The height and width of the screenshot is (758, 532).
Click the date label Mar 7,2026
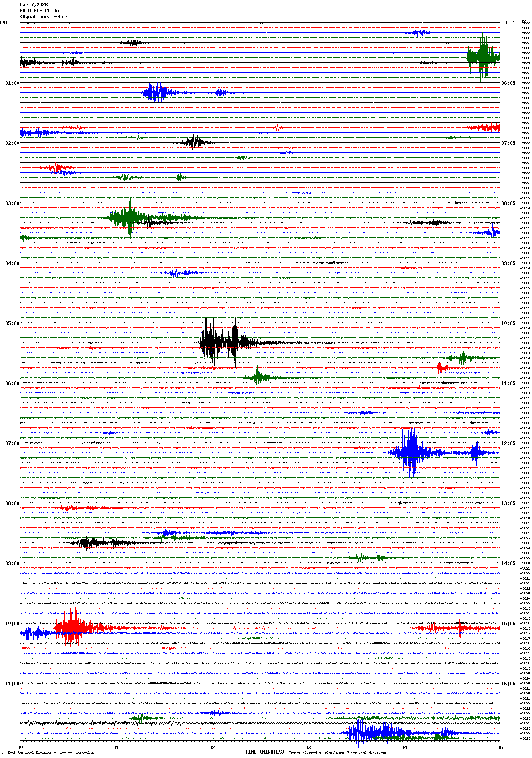coord(34,5)
